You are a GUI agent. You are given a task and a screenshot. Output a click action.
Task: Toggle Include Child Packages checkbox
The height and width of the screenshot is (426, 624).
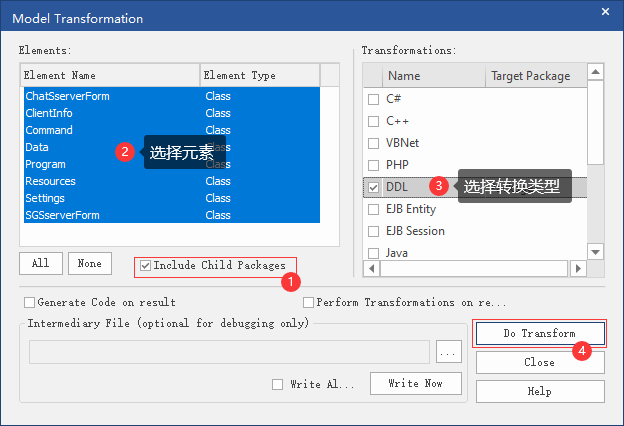146,266
